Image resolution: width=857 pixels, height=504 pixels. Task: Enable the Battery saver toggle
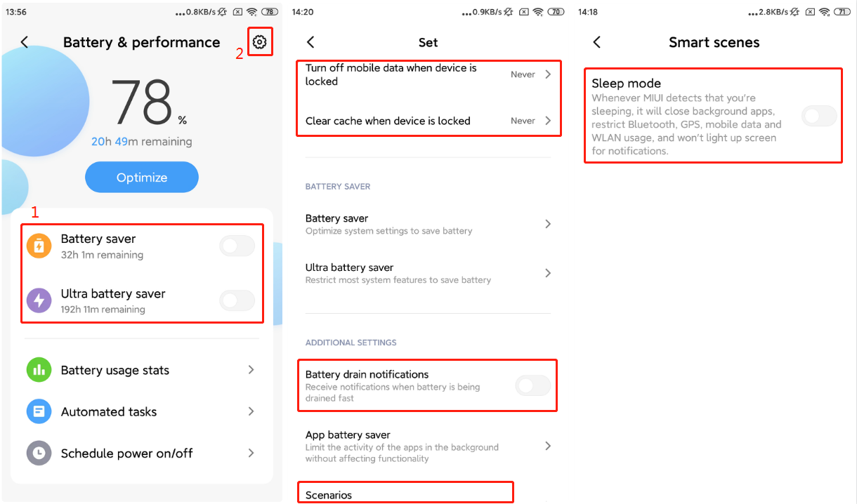coord(237,246)
